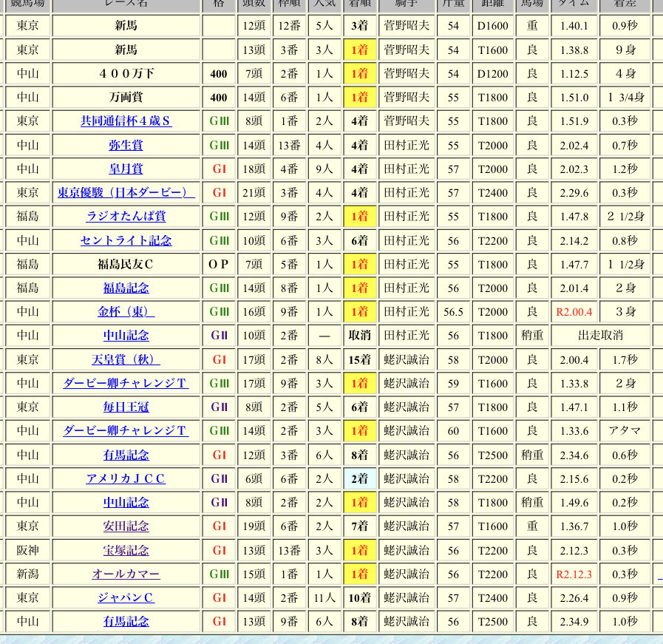Select the 9人 popularity cell
This screenshot has height=644, width=663.
[324, 169]
